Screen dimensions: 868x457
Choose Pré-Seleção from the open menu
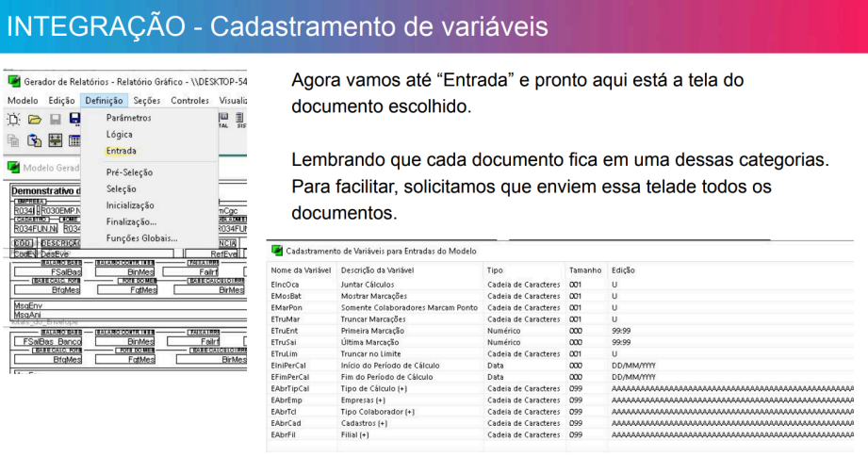click(129, 172)
